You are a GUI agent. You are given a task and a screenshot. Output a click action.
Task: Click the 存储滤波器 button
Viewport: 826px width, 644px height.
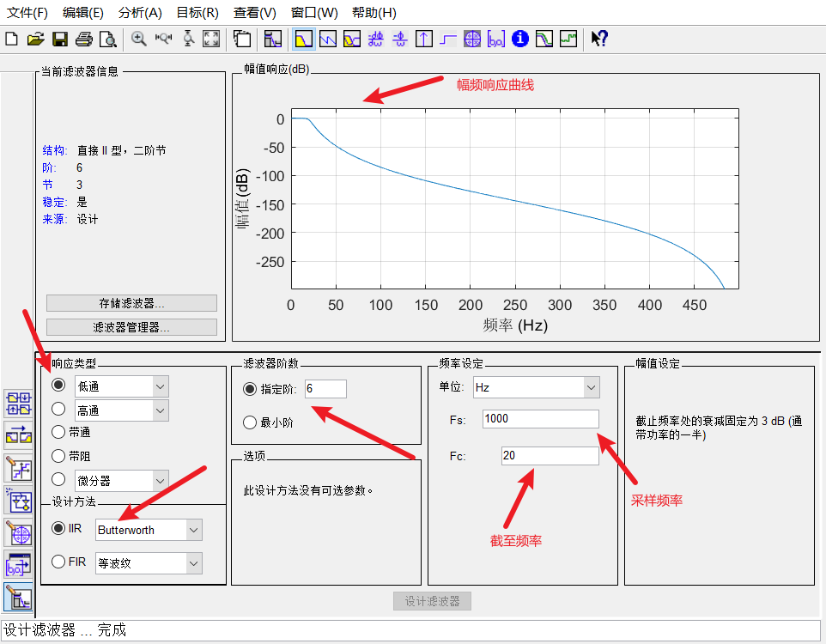130,302
